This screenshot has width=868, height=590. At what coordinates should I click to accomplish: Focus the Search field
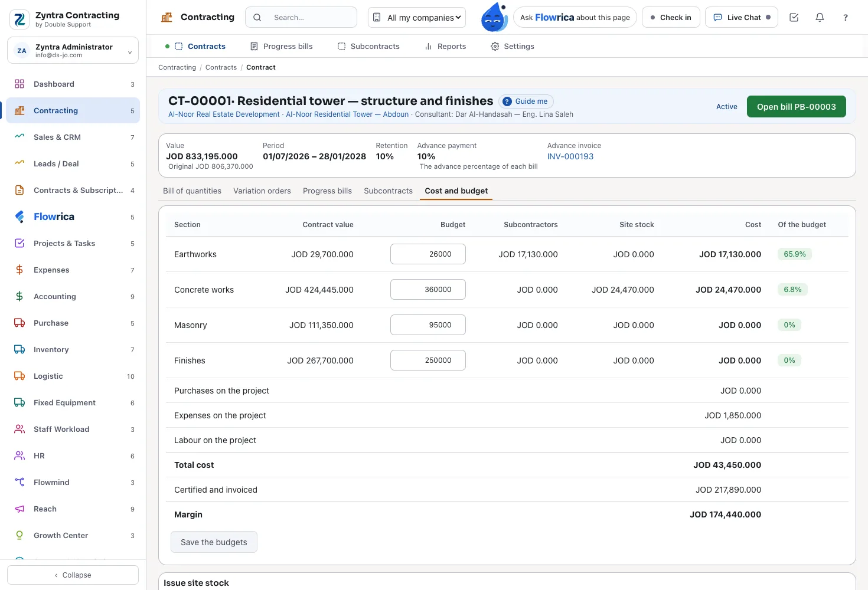click(x=301, y=18)
